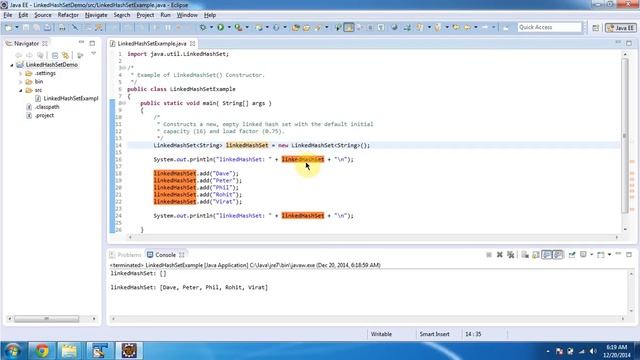Viewport: 640px width, 360px height.
Task: Click Remove All Terminated Launches double-X icon
Action: (x=510, y=255)
